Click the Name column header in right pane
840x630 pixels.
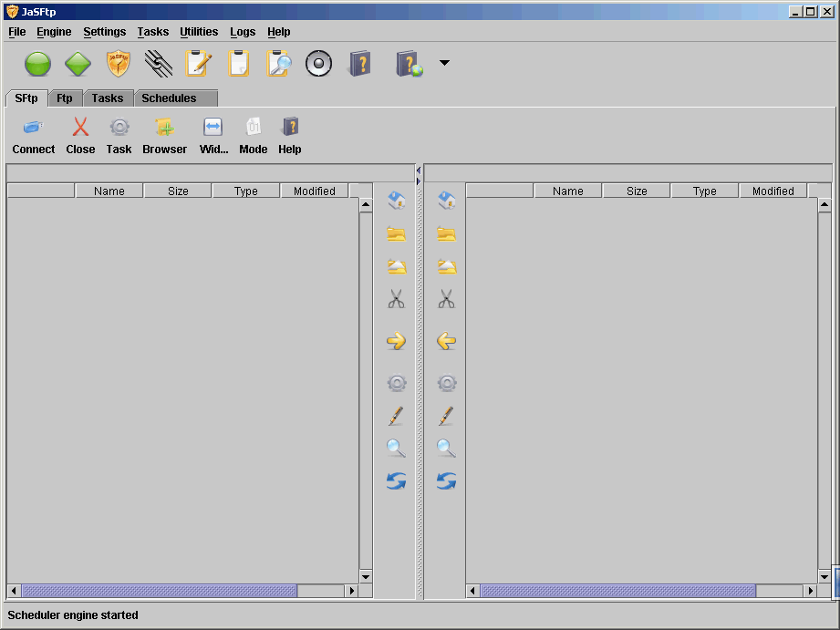[568, 191]
